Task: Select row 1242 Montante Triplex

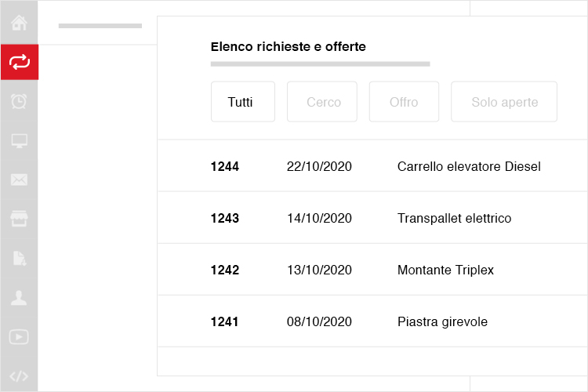Action: click(372, 270)
